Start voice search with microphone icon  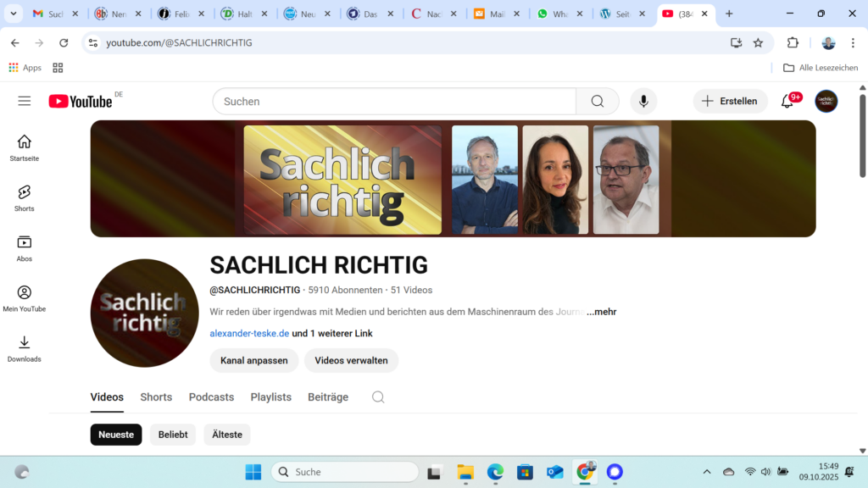pyautogui.click(x=643, y=102)
